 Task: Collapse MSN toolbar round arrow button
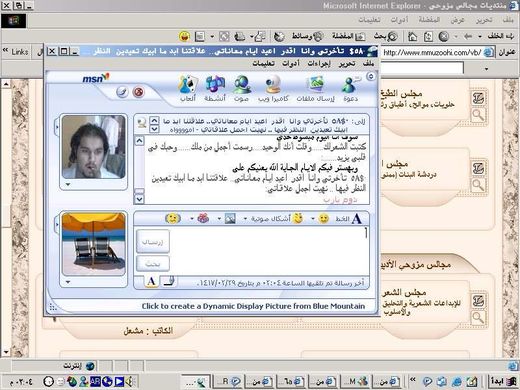[x=370, y=77]
